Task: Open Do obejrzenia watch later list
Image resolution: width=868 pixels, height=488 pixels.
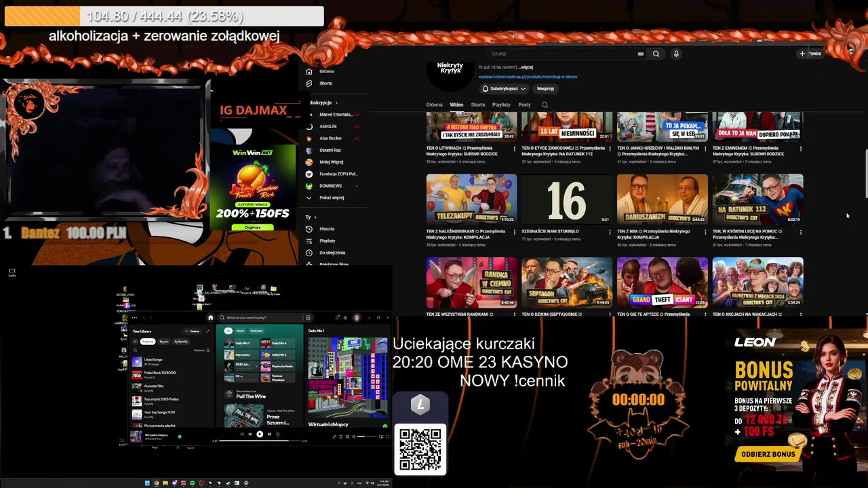Action: coord(325,253)
